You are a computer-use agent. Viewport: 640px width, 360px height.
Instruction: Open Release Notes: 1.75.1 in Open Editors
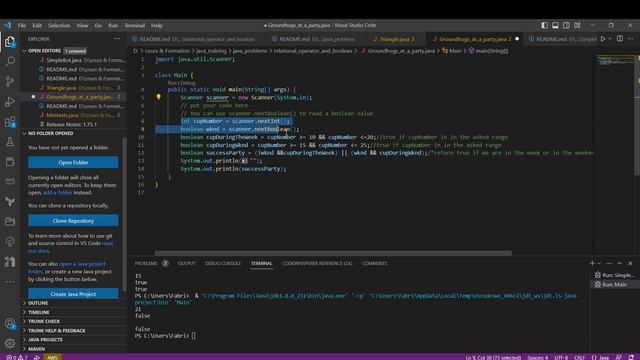[74, 124]
